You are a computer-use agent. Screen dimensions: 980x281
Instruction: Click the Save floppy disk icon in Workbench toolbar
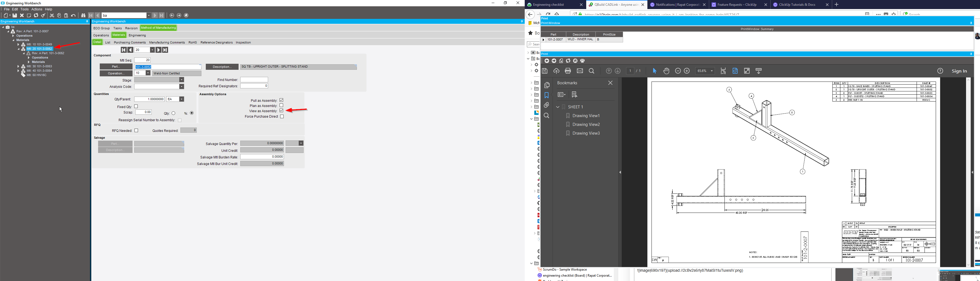click(x=15, y=16)
